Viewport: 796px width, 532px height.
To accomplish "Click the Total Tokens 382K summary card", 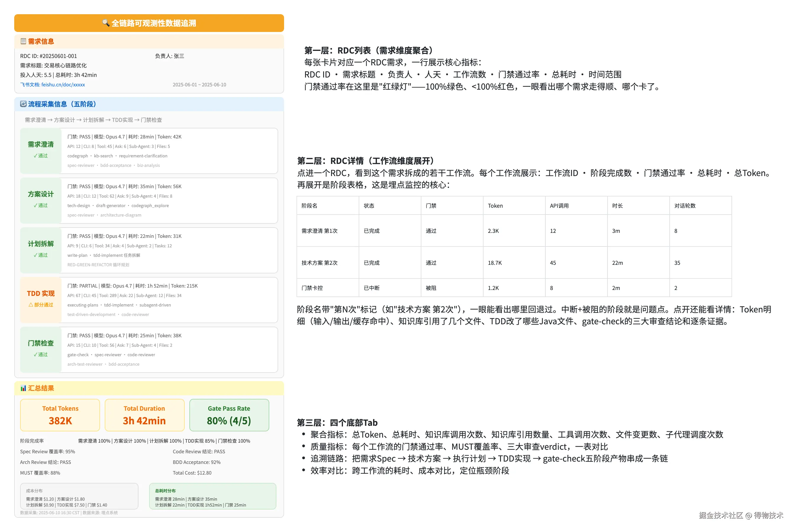I will 60,415.
